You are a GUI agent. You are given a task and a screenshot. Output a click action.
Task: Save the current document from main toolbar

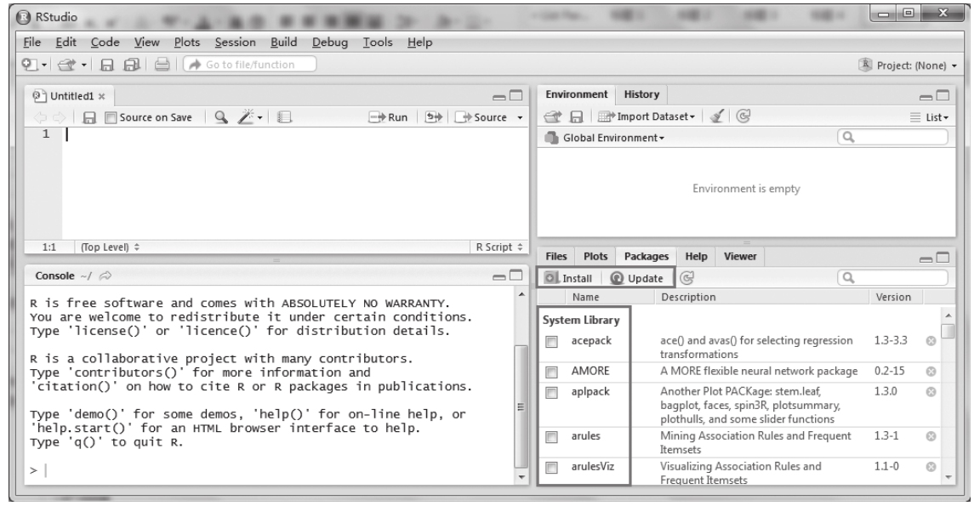107,65
